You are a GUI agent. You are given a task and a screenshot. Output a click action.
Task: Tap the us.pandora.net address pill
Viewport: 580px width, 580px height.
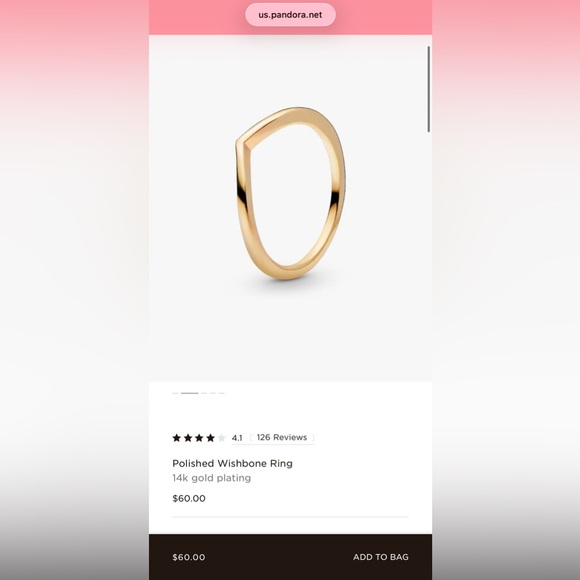[290, 15]
